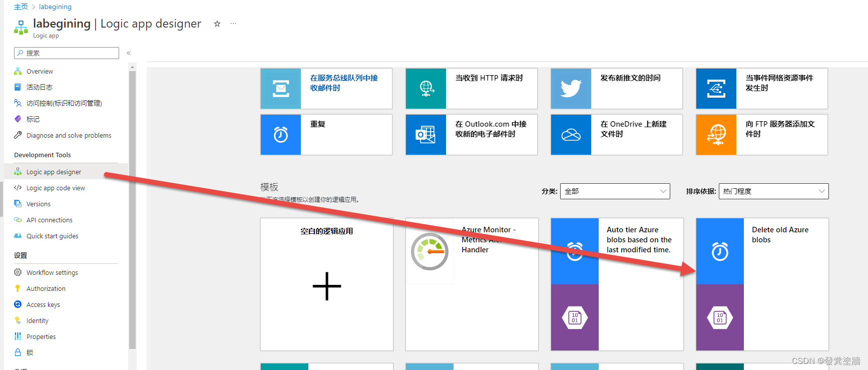Click the Azure Monitor gauge icon
Image resolution: width=868 pixels, height=370 pixels.
point(429,251)
